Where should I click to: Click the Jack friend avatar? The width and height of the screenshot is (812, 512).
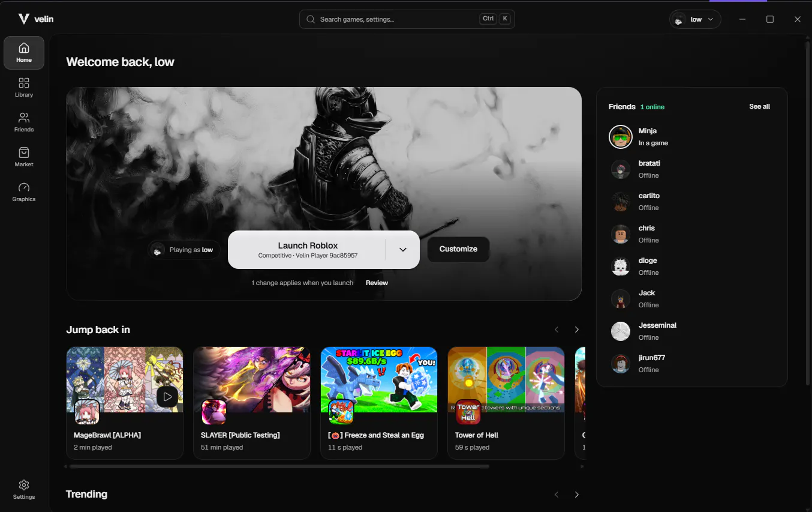pos(621,299)
